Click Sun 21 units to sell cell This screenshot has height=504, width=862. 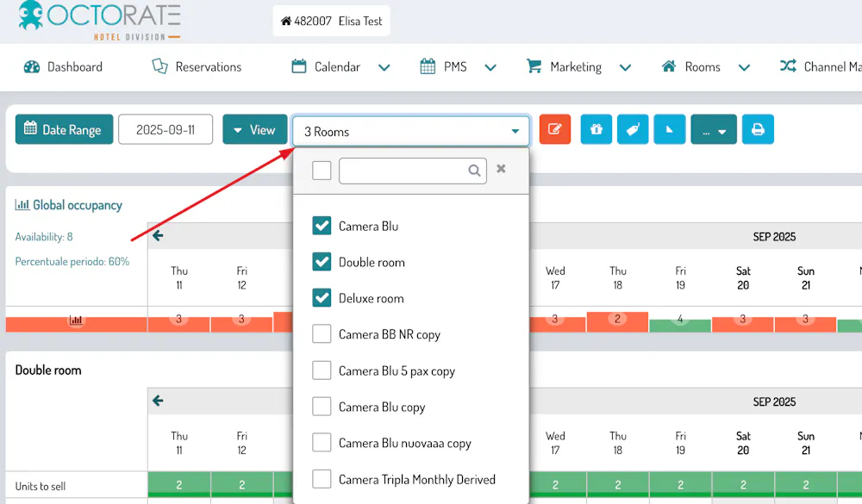click(805, 485)
